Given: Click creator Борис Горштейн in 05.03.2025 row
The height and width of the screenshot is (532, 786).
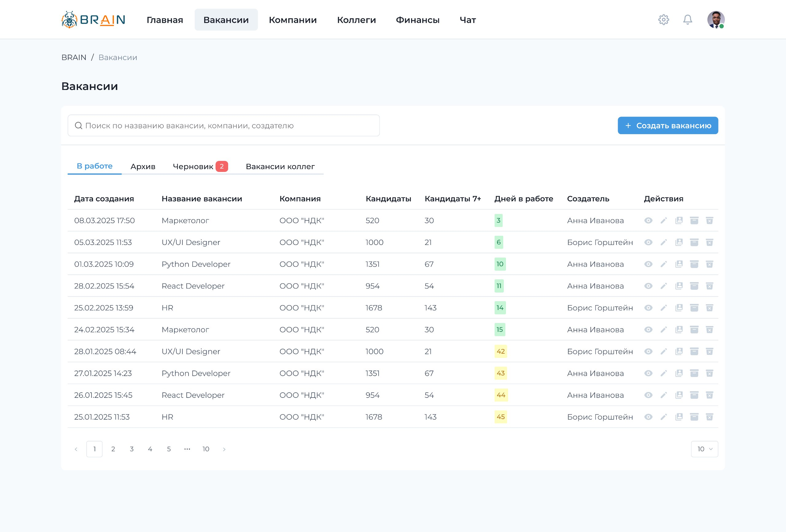Looking at the screenshot, I should 600,242.
